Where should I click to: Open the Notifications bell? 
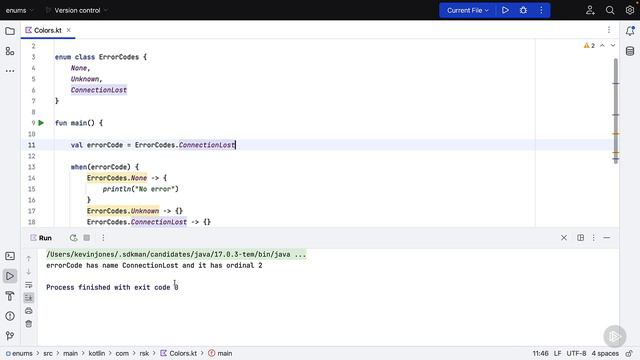click(x=630, y=31)
